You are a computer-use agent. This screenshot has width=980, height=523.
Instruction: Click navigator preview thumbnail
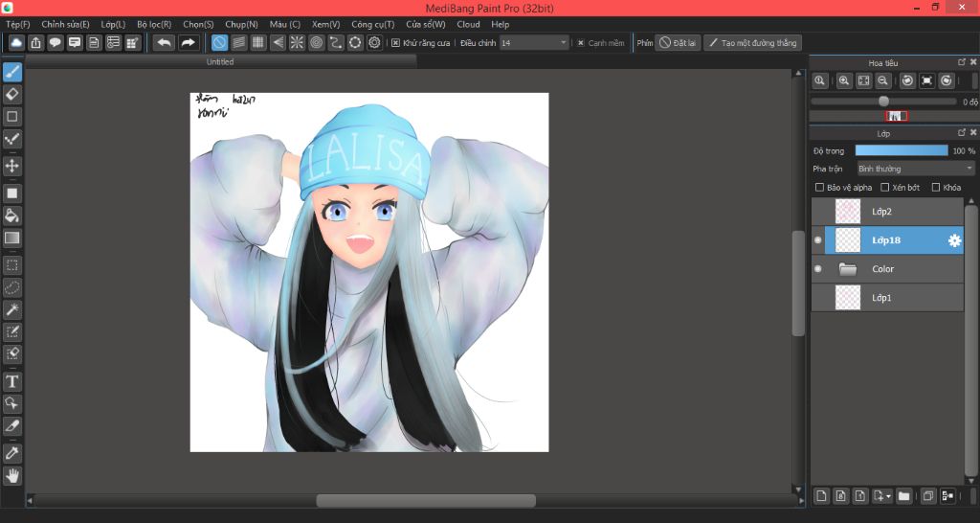[896, 116]
